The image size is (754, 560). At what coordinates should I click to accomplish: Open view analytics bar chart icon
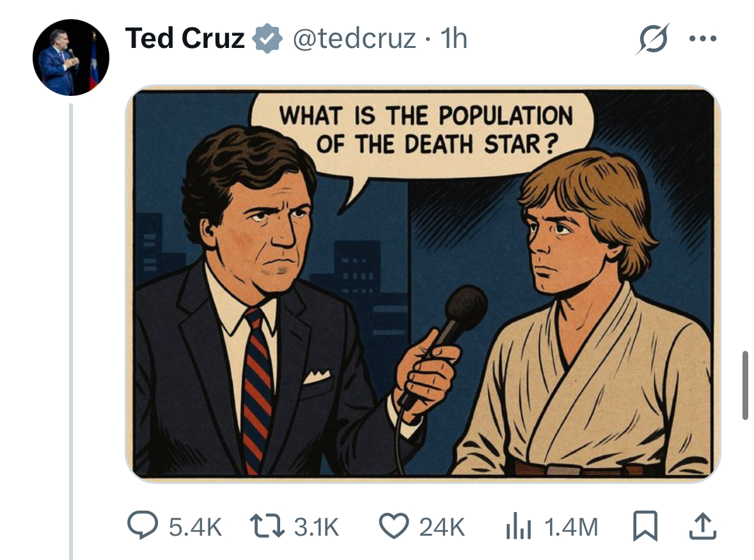tap(519, 526)
